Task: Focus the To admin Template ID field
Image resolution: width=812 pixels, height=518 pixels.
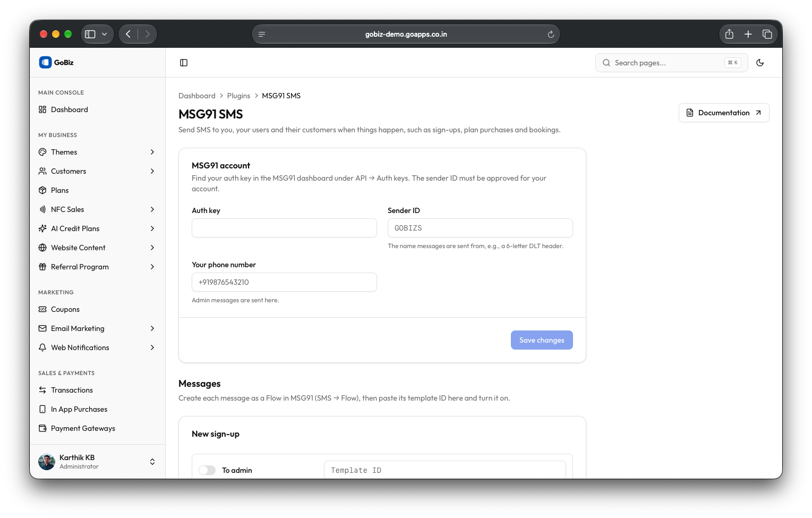Action: click(x=445, y=470)
